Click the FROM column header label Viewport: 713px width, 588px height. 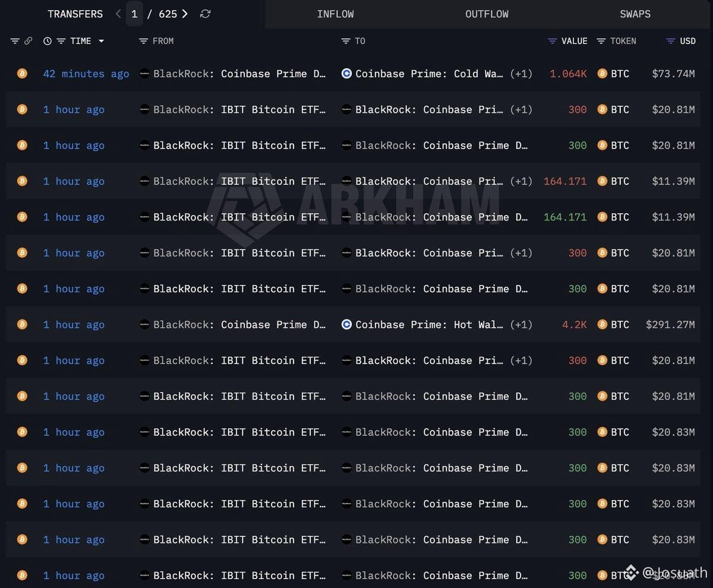163,41
